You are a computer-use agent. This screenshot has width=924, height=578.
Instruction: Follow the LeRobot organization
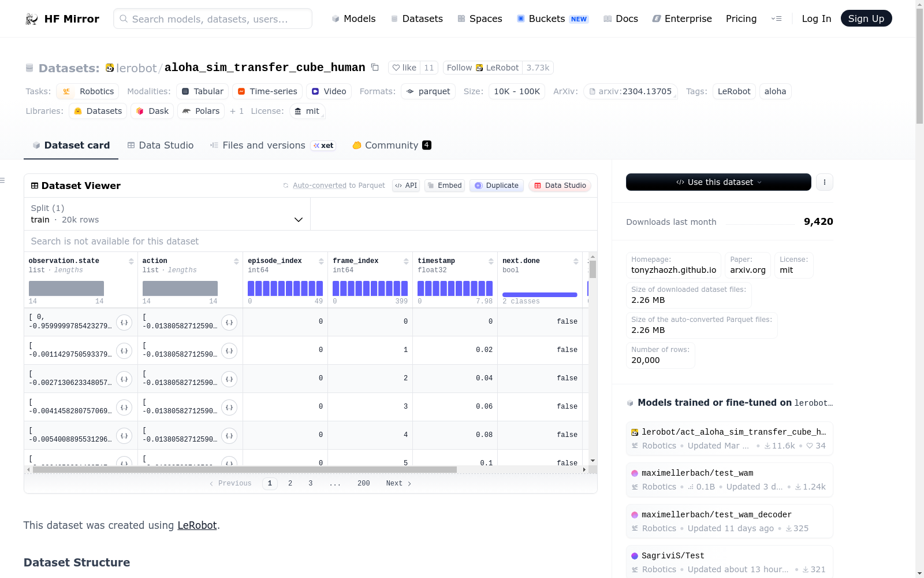click(x=483, y=68)
